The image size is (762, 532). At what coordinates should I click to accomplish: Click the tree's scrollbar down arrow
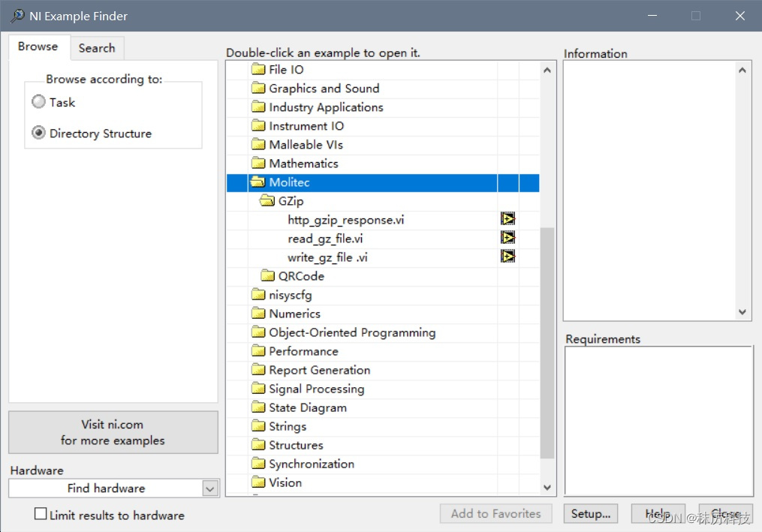[x=547, y=487]
